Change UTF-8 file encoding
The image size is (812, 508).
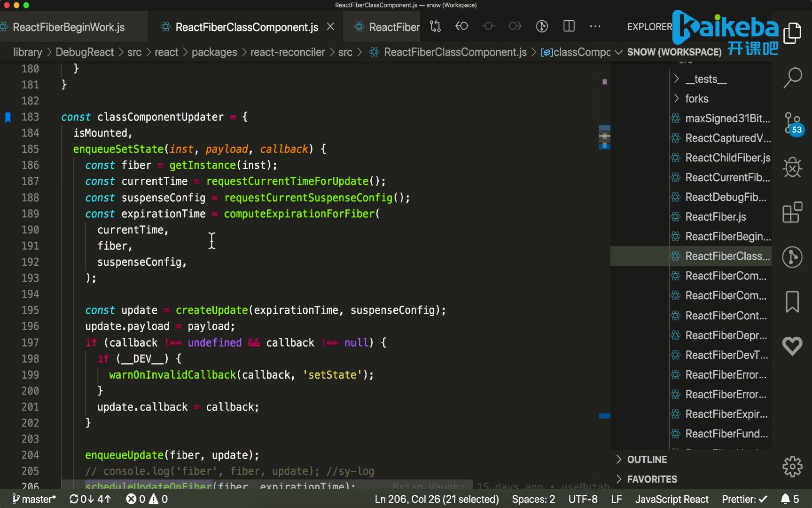click(583, 499)
